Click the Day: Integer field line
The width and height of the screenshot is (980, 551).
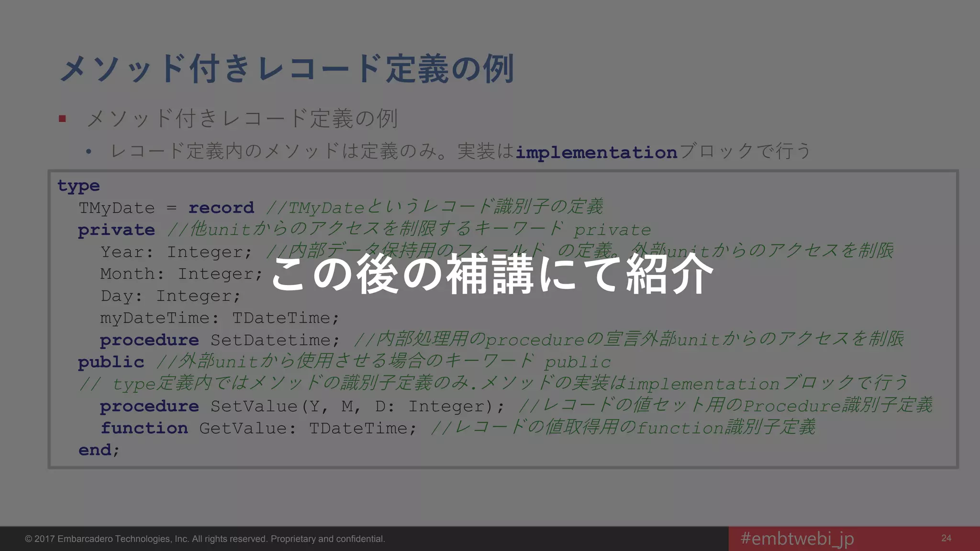(170, 296)
